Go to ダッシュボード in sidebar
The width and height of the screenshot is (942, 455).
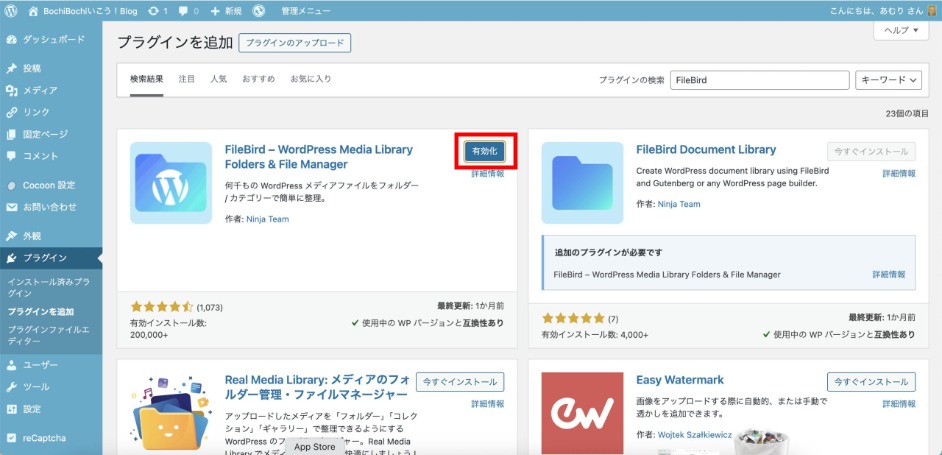coord(51,40)
